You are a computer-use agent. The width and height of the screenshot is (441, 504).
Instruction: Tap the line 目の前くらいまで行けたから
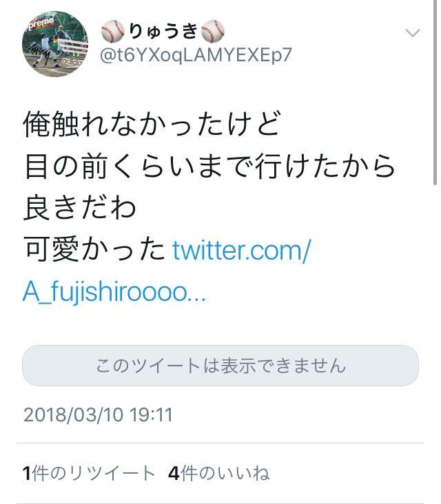209,166
